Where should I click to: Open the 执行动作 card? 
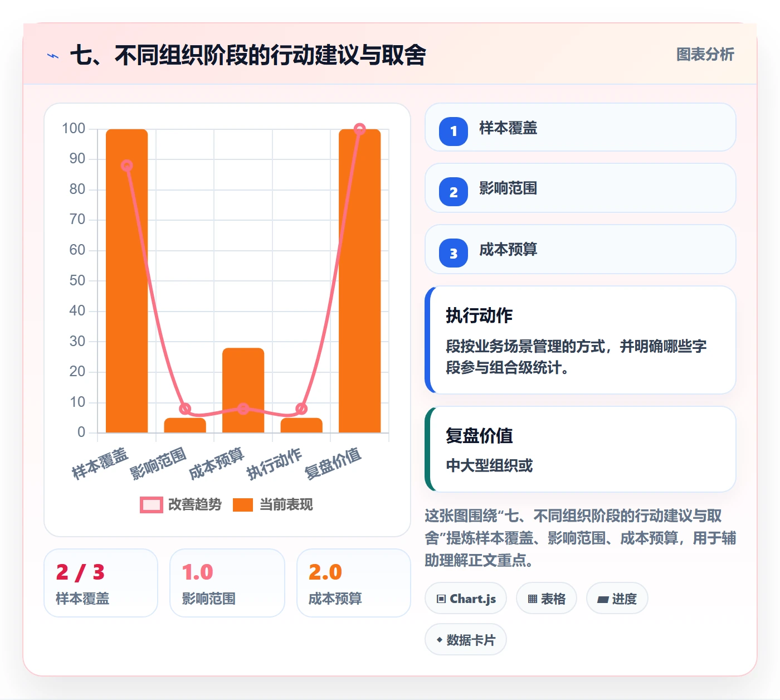coord(580,340)
